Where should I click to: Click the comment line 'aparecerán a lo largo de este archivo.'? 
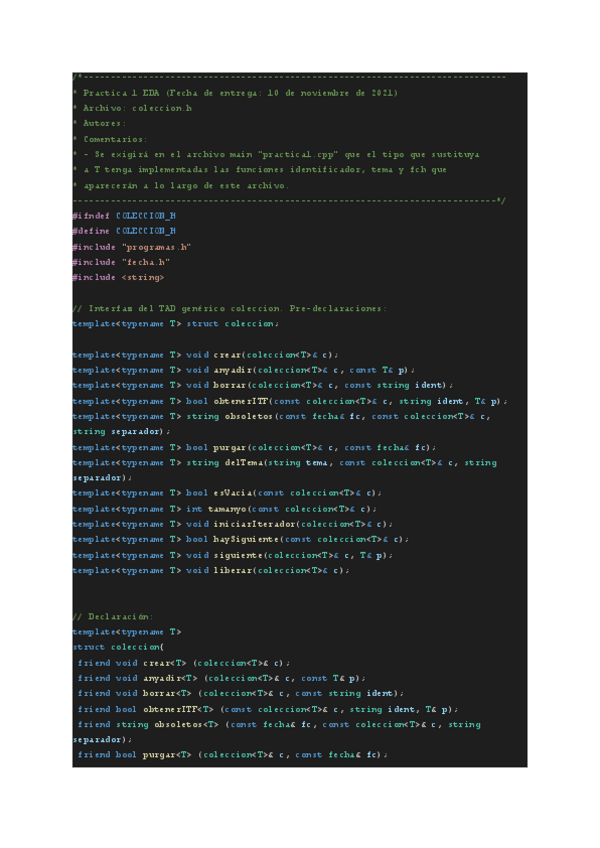pyautogui.click(x=181, y=186)
